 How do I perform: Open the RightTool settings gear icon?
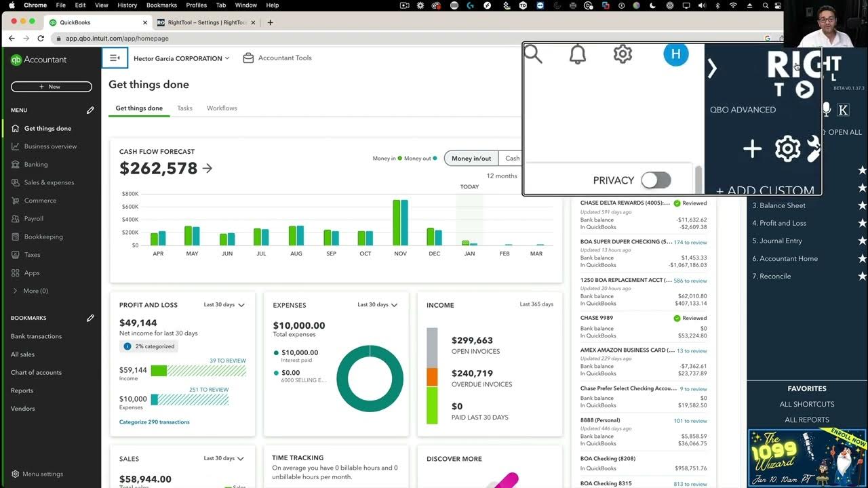tap(787, 149)
